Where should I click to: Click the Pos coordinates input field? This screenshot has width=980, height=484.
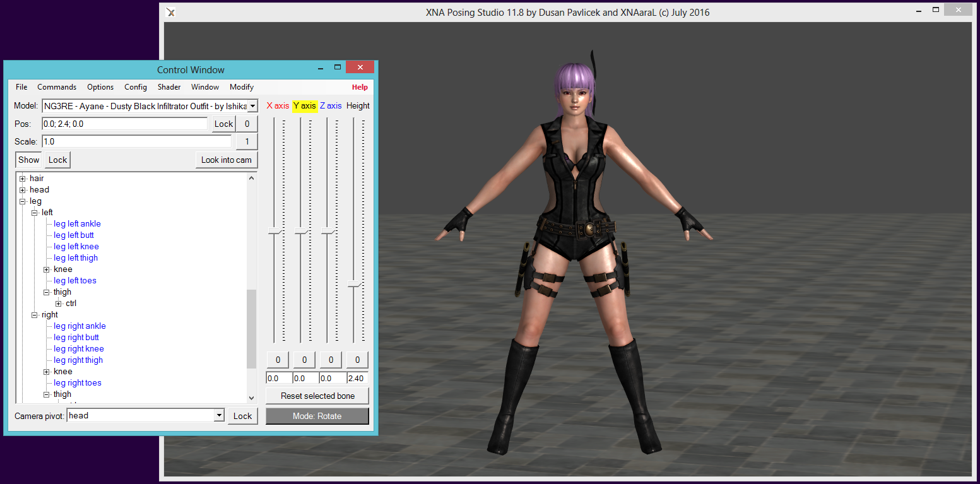125,124
